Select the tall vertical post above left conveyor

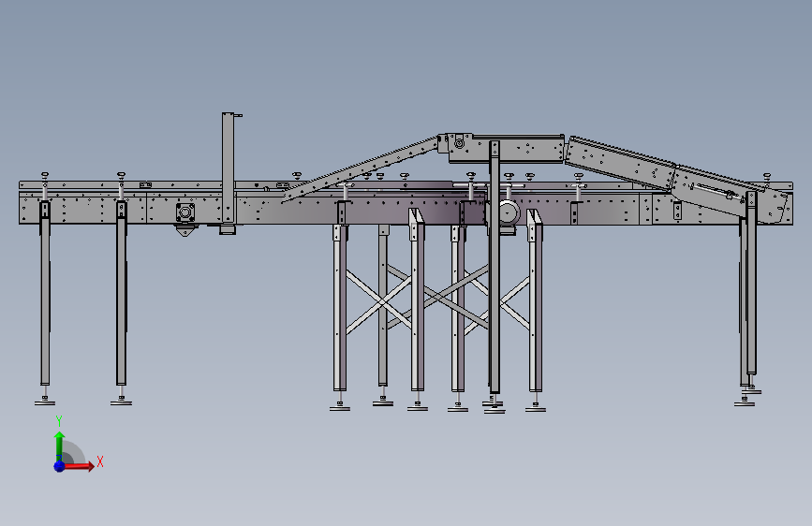(228, 168)
